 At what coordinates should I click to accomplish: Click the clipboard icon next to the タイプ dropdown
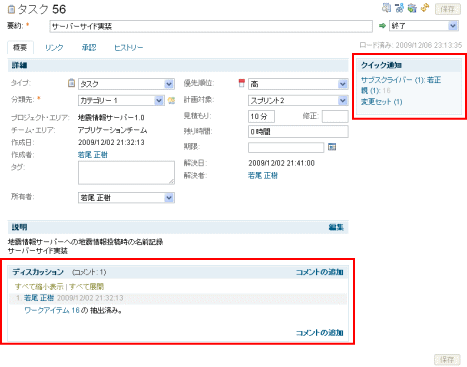coord(71,83)
